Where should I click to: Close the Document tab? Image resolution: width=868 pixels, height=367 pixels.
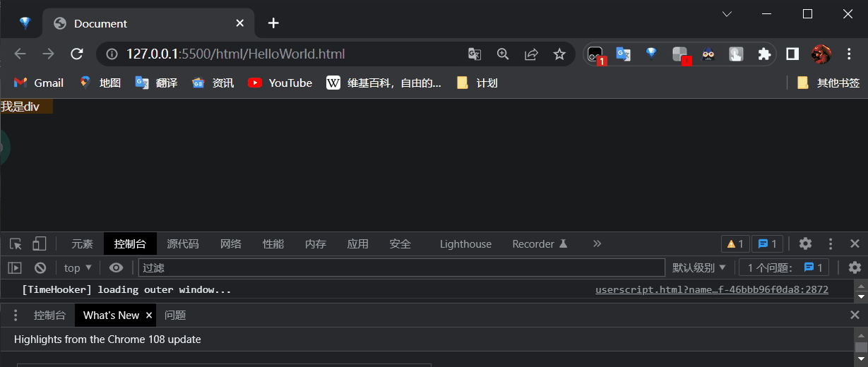pyautogui.click(x=240, y=23)
